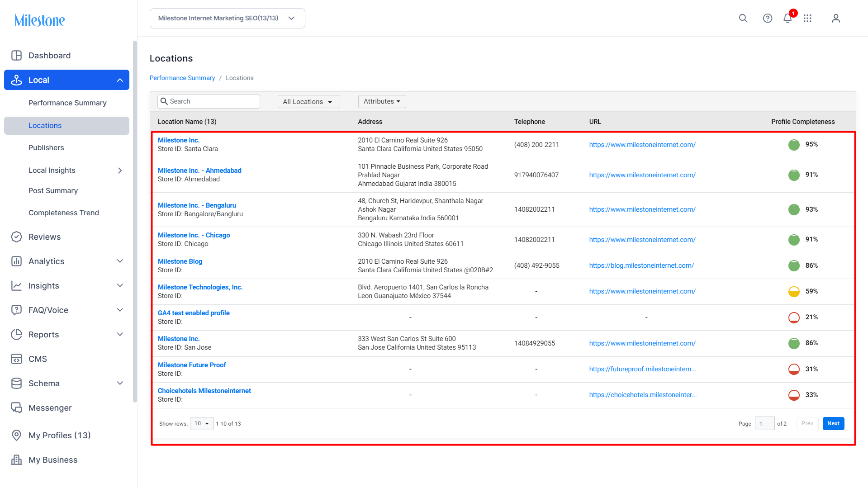868x488 pixels.
Task: Click the FAQ/Voice chat icon
Action: click(17, 310)
